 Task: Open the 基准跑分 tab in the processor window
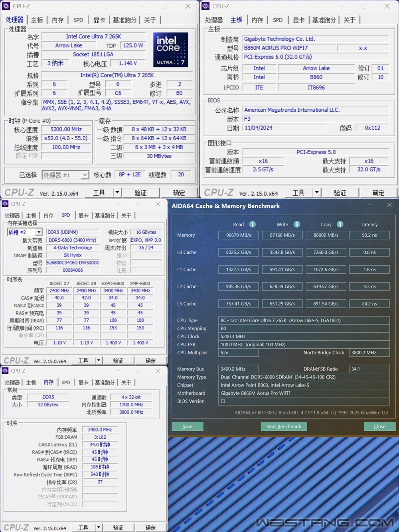pos(124,20)
